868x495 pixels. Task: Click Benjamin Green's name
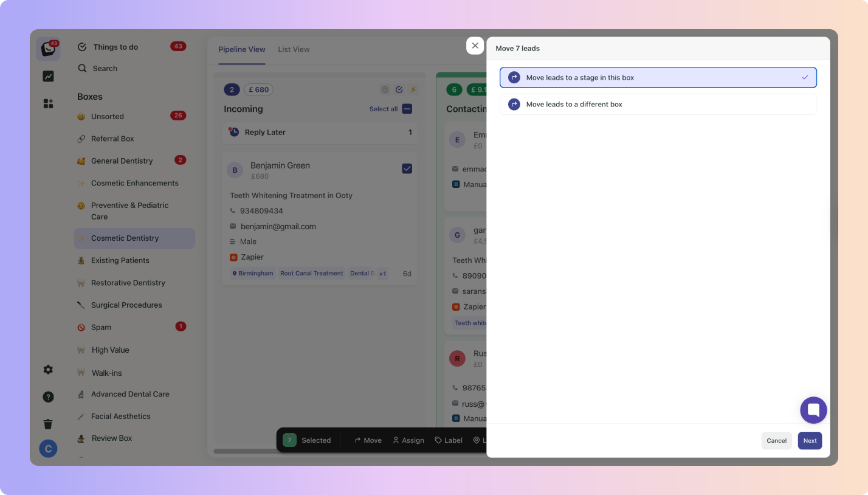point(280,165)
